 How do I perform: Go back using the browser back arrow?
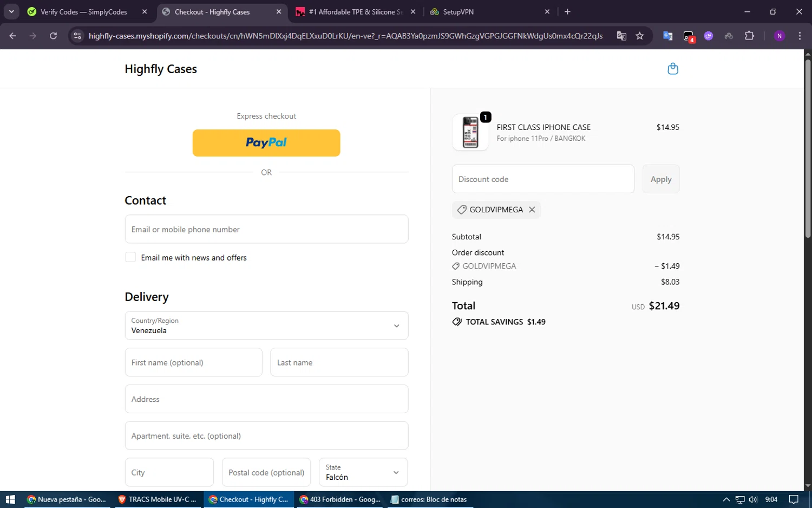pyautogui.click(x=13, y=36)
